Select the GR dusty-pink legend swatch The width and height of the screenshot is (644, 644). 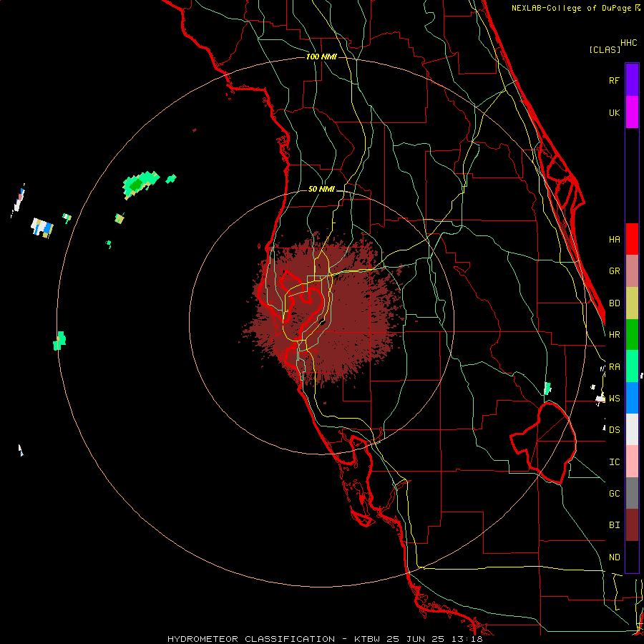coord(632,271)
